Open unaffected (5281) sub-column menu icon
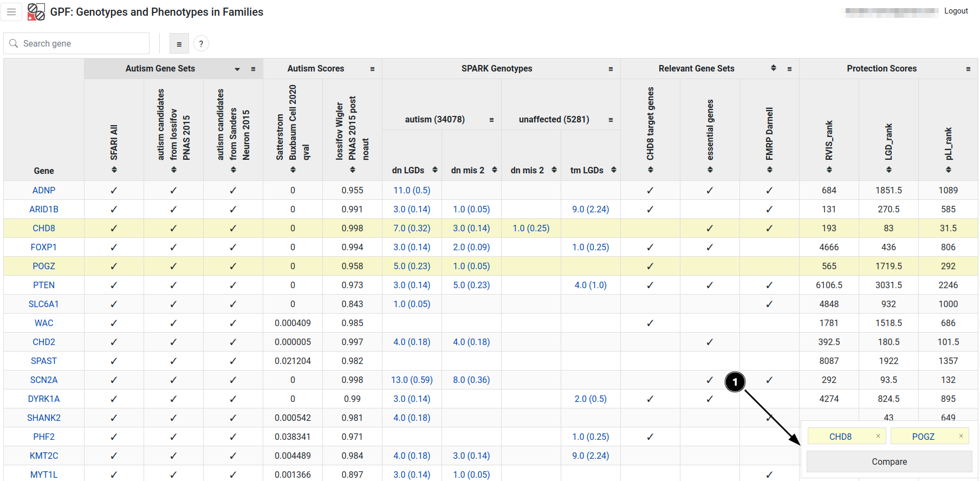This screenshot has width=980, height=481. pyautogui.click(x=611, y=120)
